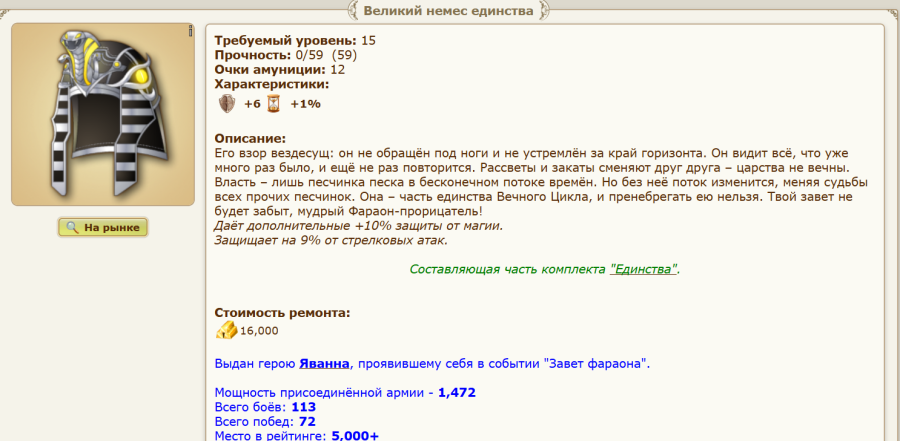Screen dimensions: 900x441
Task: Click the gold bars repair cost icon
Action: pos(227,330)
